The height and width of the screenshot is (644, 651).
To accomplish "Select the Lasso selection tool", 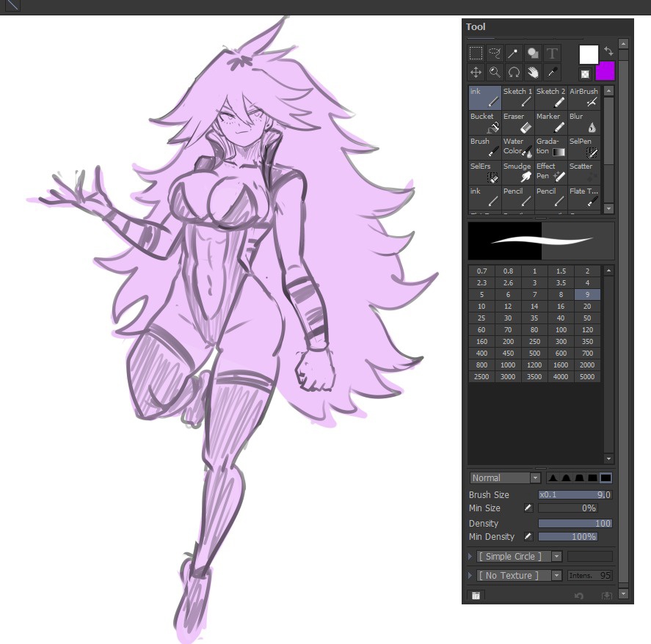I will [495, 53].
